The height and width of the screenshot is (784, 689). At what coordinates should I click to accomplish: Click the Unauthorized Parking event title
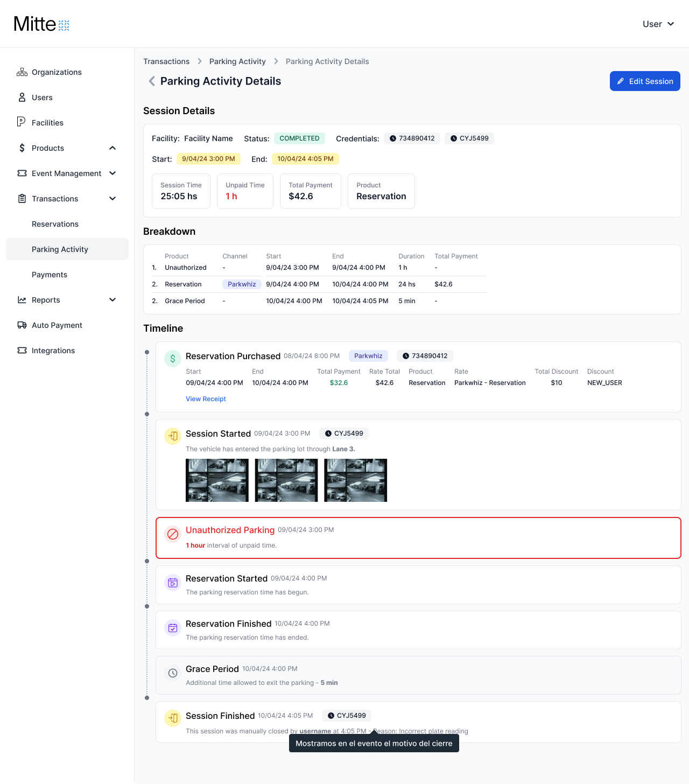coord(230,530)
